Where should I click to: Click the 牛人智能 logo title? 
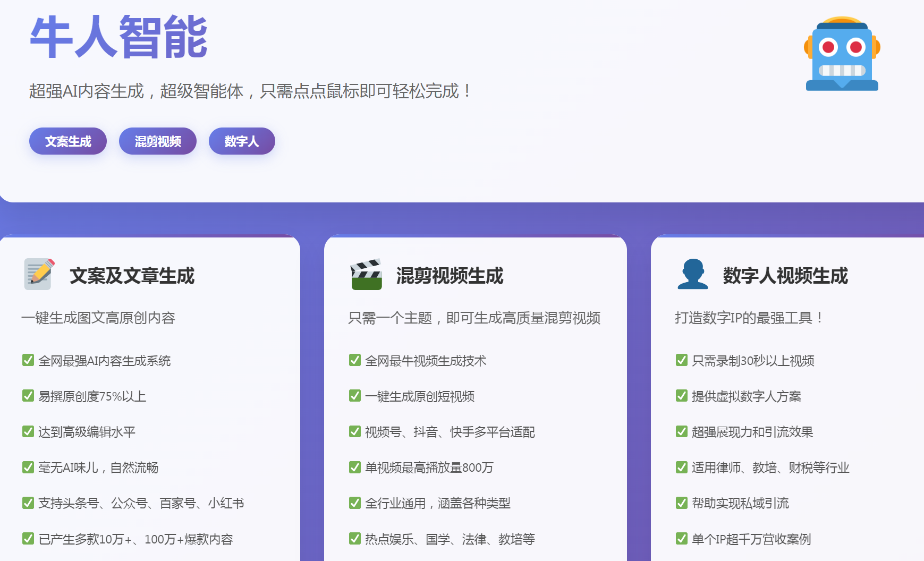click(118, 37)
